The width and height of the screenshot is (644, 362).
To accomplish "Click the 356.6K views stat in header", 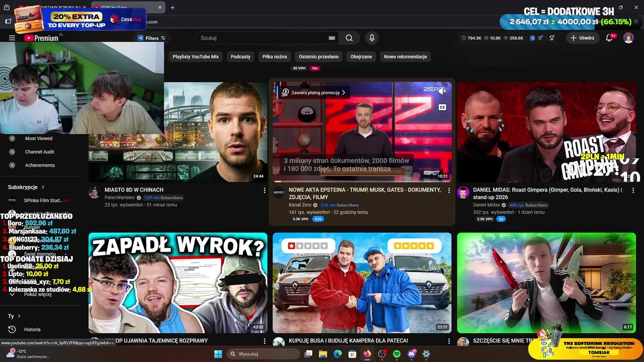I will point(513,38).
